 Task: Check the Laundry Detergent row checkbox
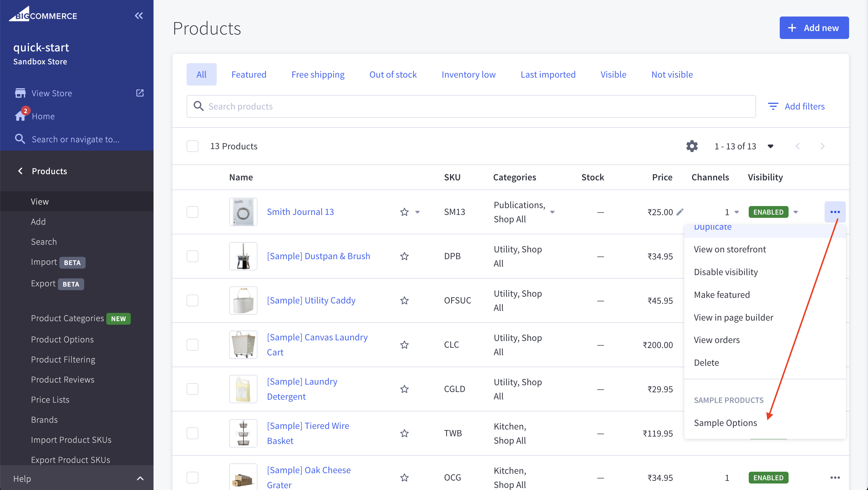(x=192, y=389)
